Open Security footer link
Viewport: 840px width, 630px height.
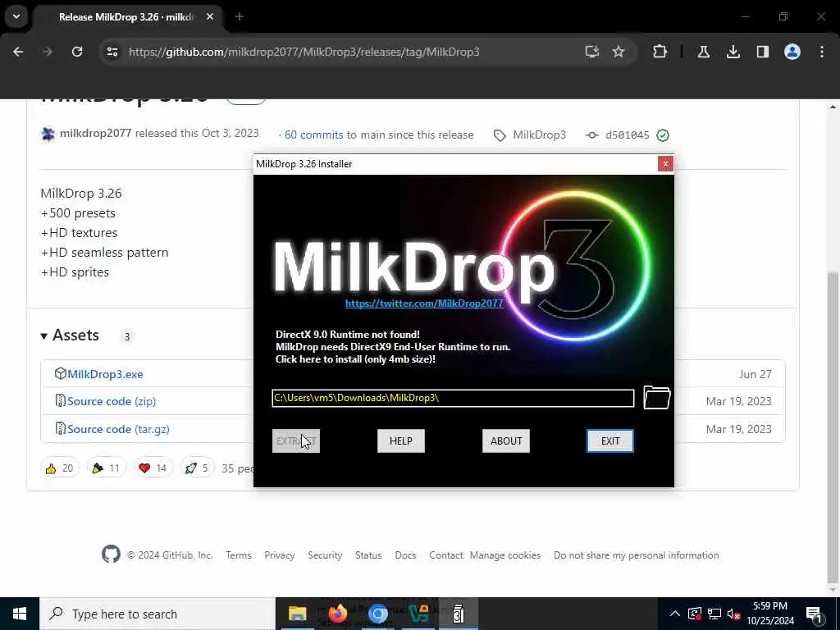coord(325,555)
